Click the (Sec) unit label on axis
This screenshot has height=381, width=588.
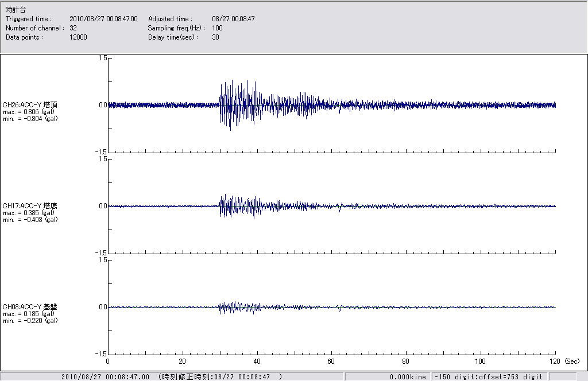coord(572,361)
